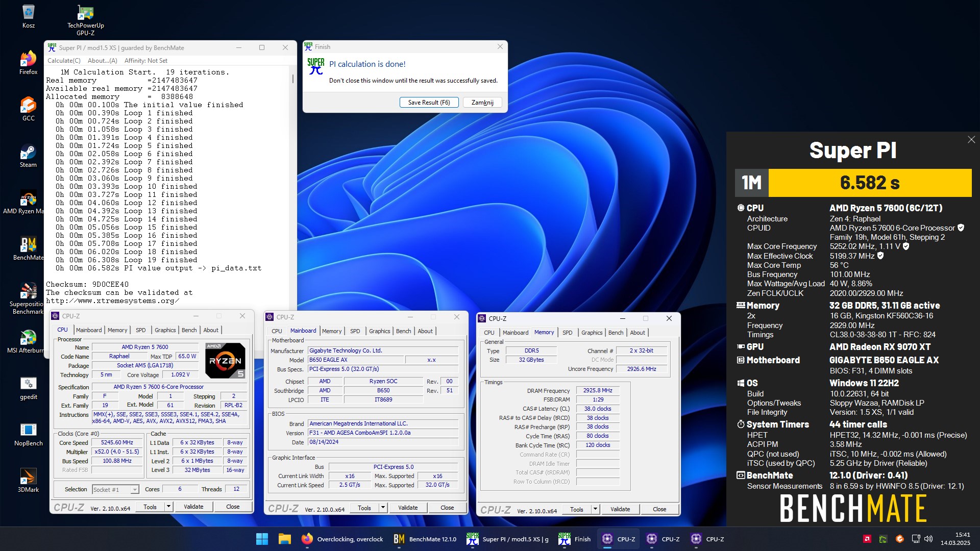Switch to Mainboard tab in left CPU-Z

[89, 330]
